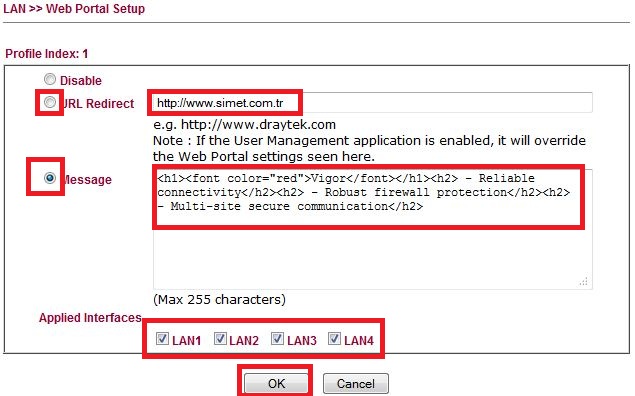Uncheck the LAN1 interface checkbox
635x396 pixels.
[162, 339]
